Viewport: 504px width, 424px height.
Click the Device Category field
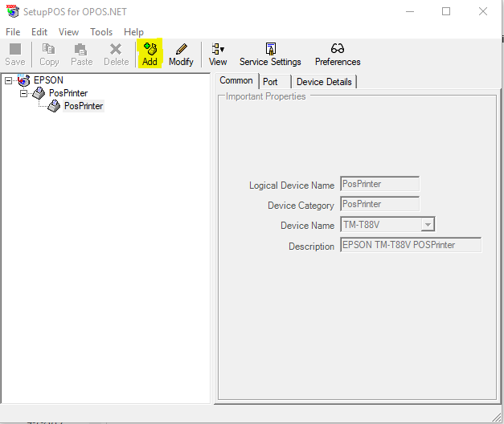pos(379,204)
